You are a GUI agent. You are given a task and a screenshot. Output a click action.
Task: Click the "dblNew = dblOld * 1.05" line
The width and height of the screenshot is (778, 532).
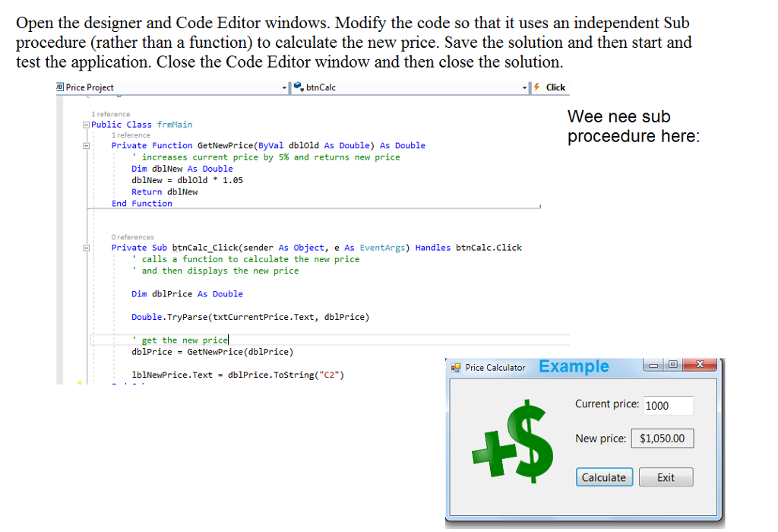187,180
